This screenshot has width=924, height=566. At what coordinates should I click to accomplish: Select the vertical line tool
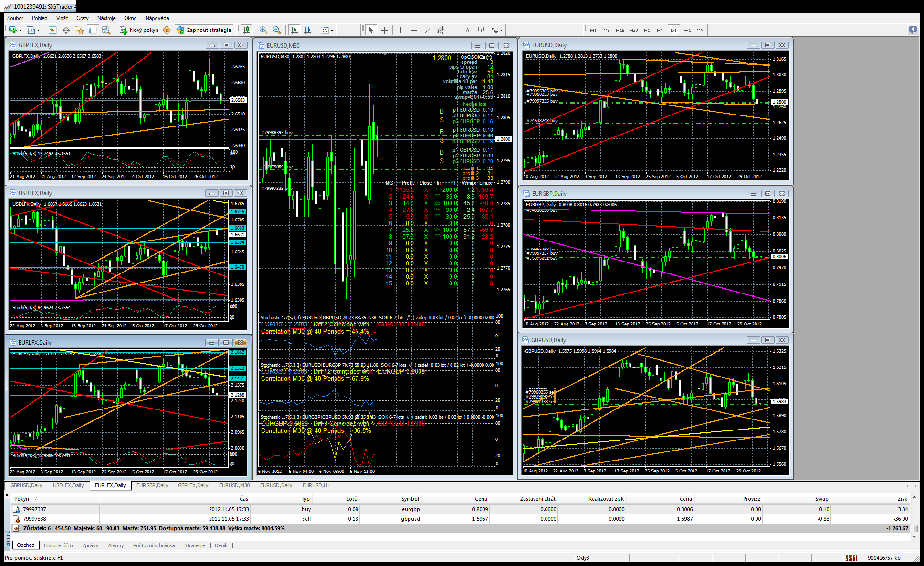[x=400, y=30]
